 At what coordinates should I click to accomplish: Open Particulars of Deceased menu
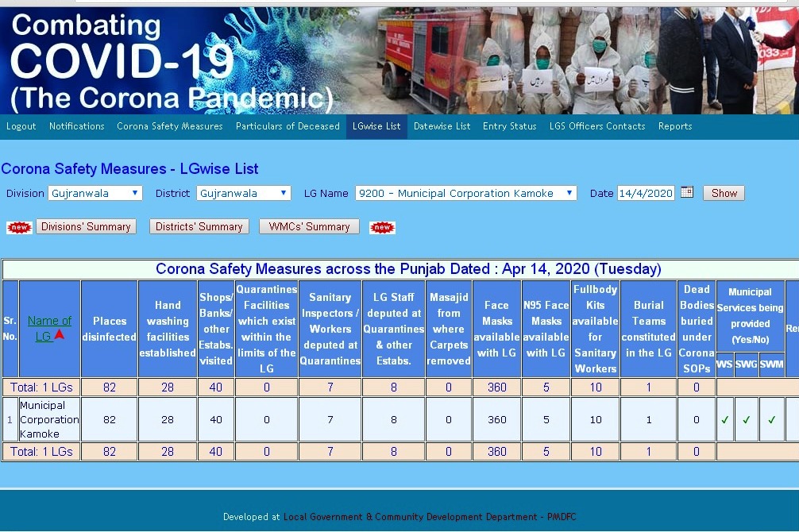click(x=288, y=126)
